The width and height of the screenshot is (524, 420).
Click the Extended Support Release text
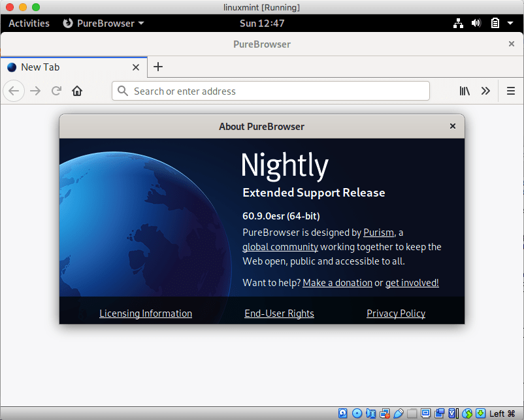coord(314,193)
